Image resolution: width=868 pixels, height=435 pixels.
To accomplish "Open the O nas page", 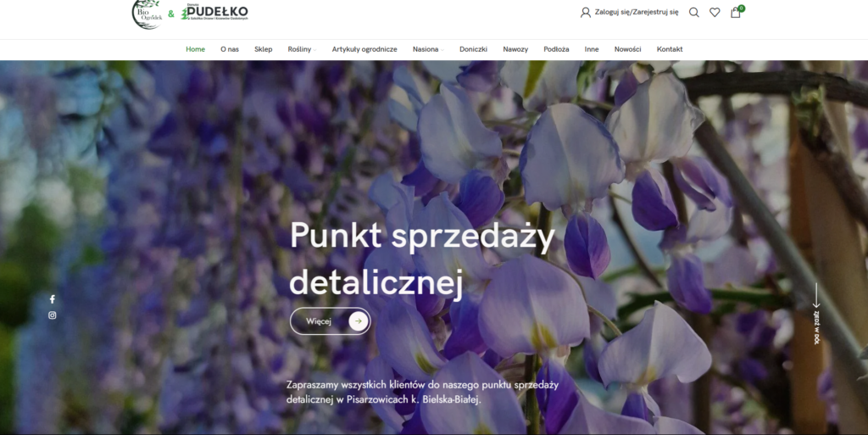I will pos(230,49).
